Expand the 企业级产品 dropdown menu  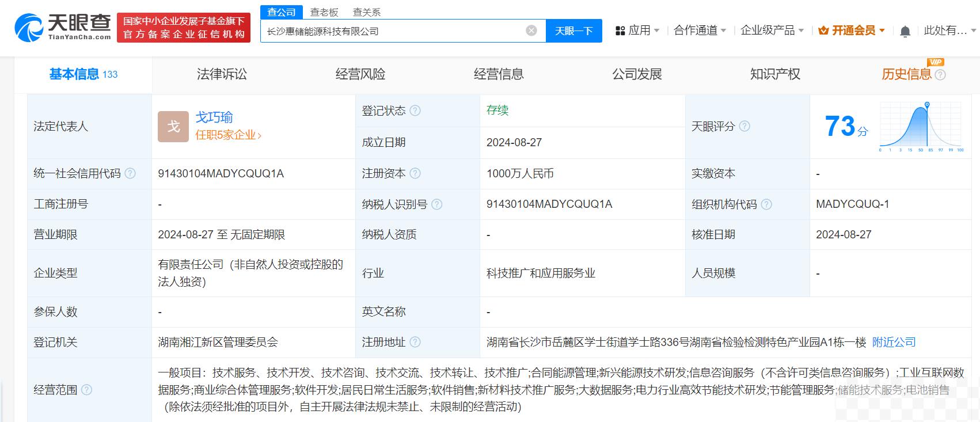772,31
